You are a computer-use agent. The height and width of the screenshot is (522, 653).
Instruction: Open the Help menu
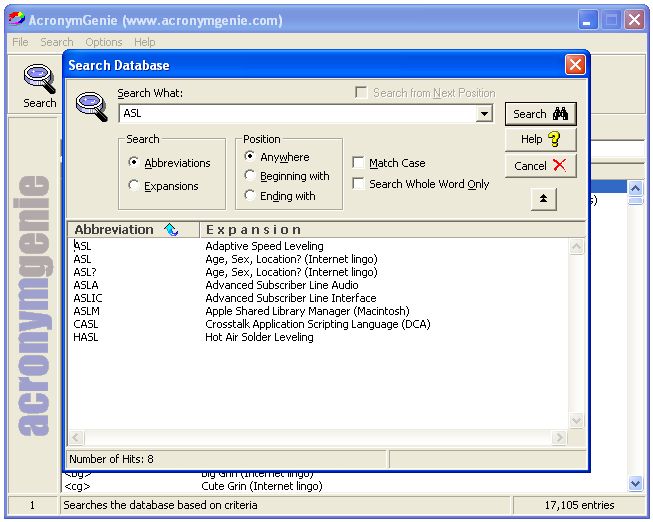145,42
